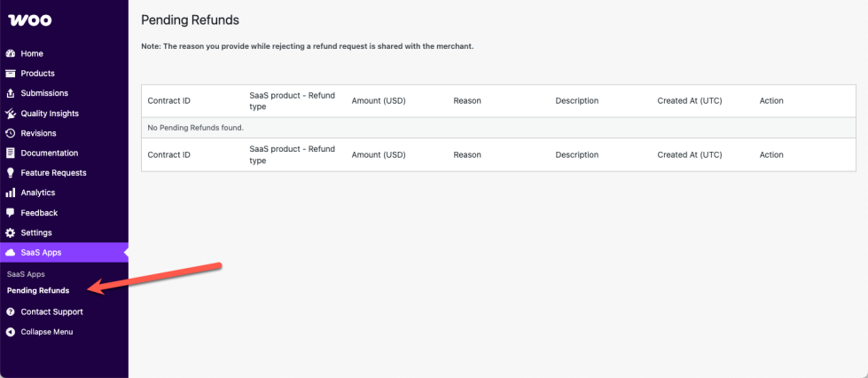Image resolution: width=868 pixels, height=378 pixels.
Task: Click the Analytics menu label
Action: click(x=38, y=193)
